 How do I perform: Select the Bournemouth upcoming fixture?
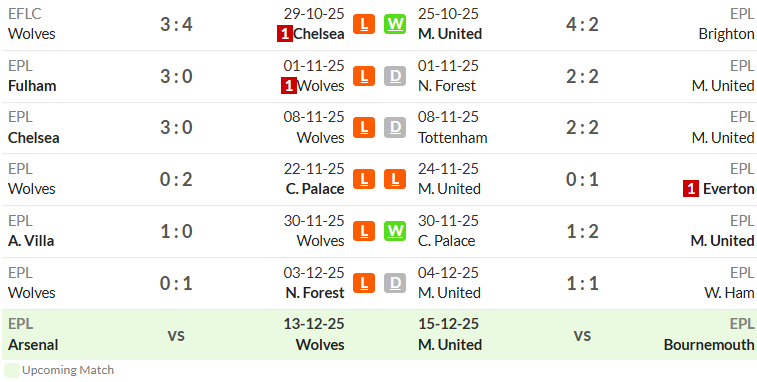pos(709,345)
